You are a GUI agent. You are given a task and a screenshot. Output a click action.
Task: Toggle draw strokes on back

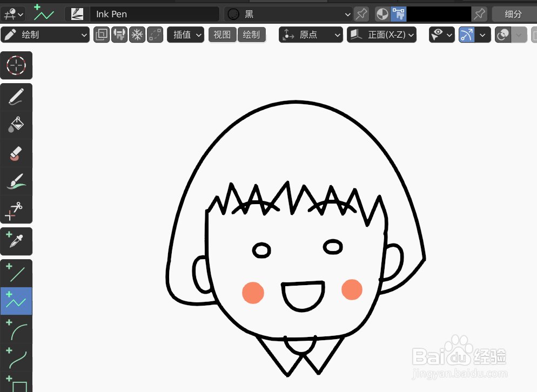coord(102,35)
